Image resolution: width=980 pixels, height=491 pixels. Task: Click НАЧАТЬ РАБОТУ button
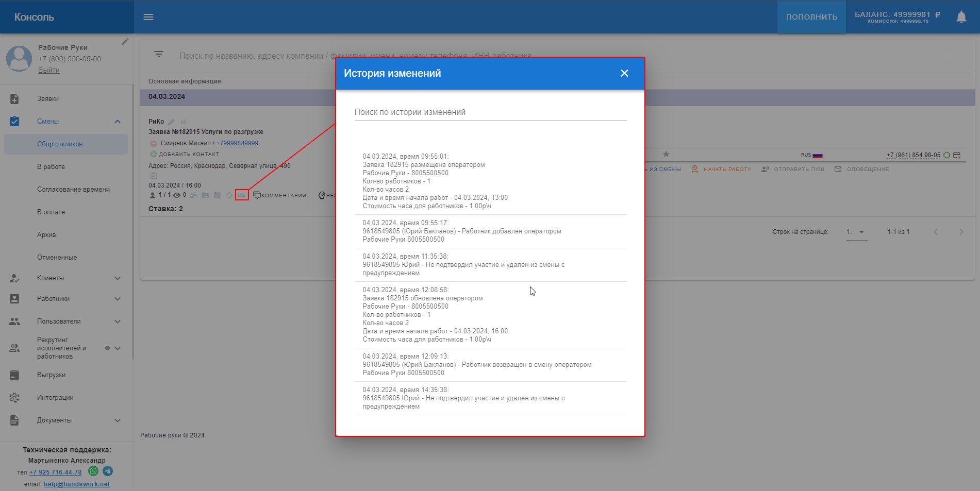point(721,169)
